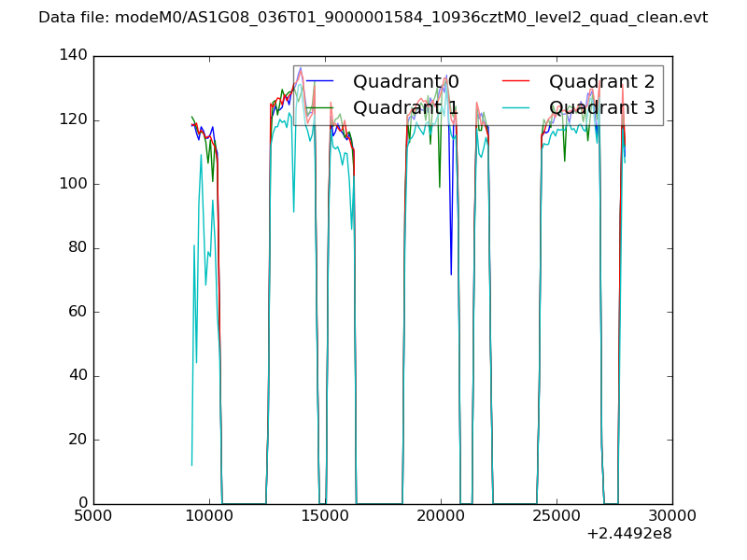
Task: Click the 25000 tick label on x-axis
Action: (x=557, y=516)
